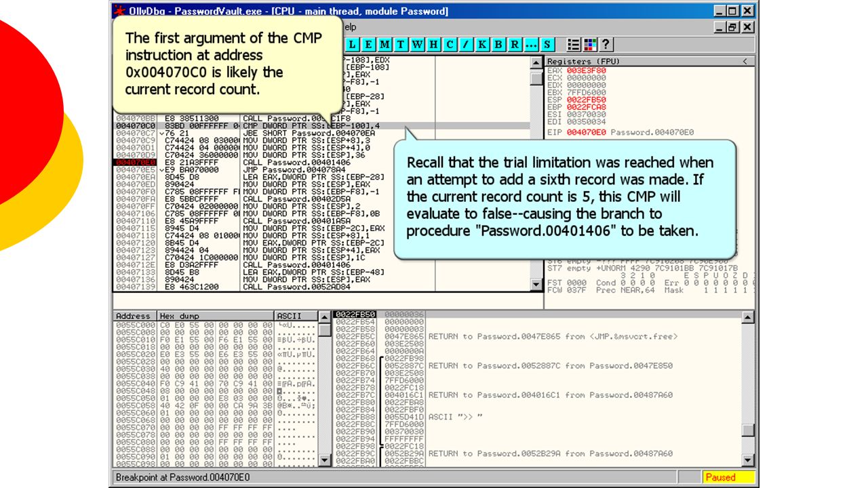Click the disassembly pane scroll-up arrow
The width and height of the screenshot is (868, 488).
coord(536,62)
